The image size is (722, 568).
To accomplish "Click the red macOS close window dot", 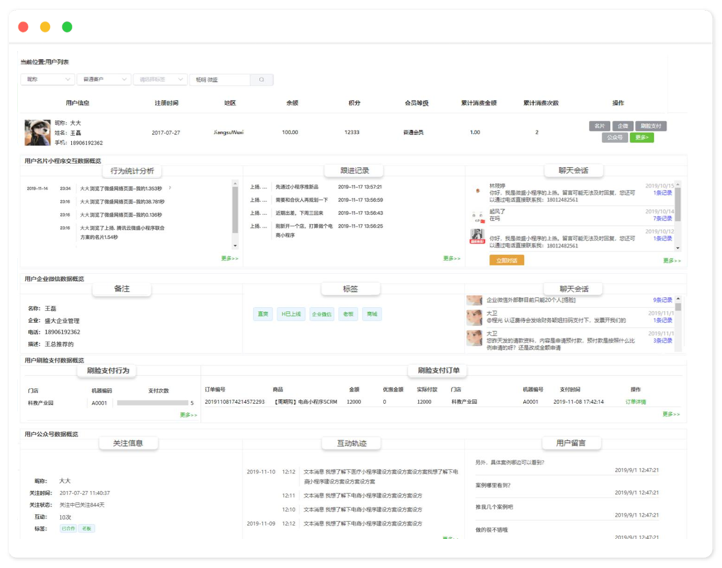I will click(x=23, y=27).
